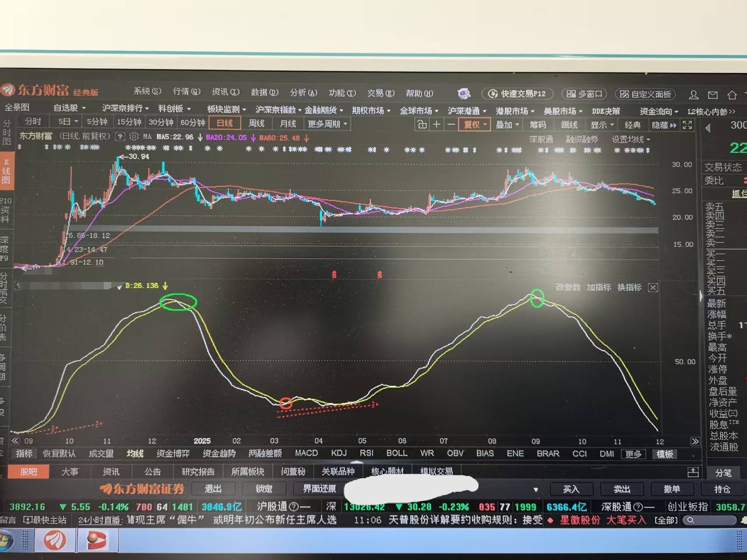
Task: Jump timeline forward with double-right arrow
Action: 695,441
